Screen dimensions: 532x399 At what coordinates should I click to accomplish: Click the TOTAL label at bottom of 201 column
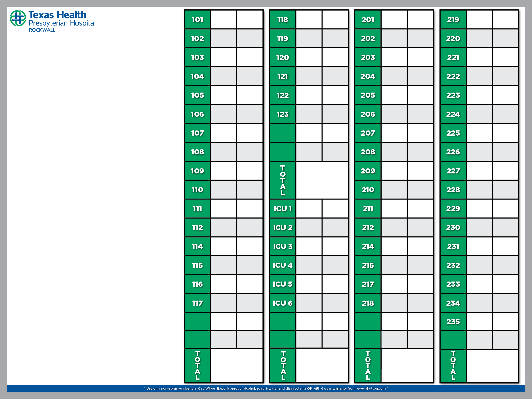[368, 366]
